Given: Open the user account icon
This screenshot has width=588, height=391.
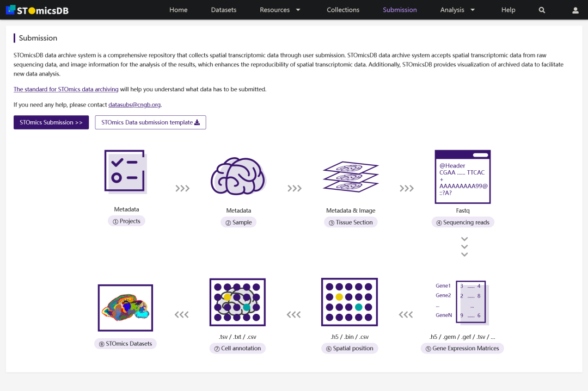Looking at the screenshot, I should [x=575, y=10].
